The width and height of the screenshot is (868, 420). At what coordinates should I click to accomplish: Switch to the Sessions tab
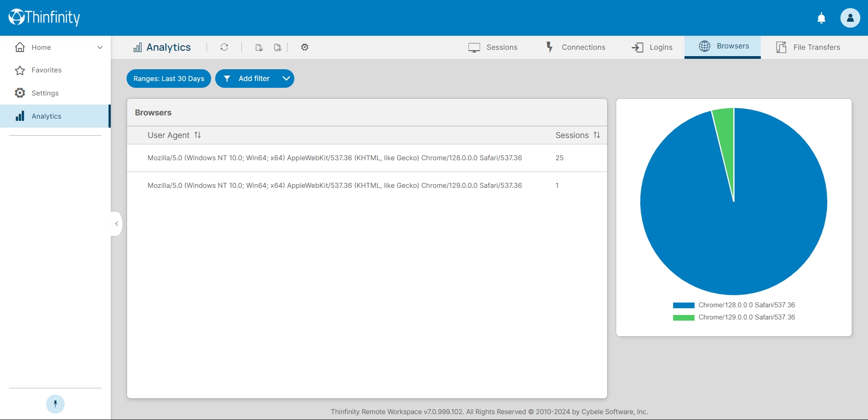click(x=493, y=48)
